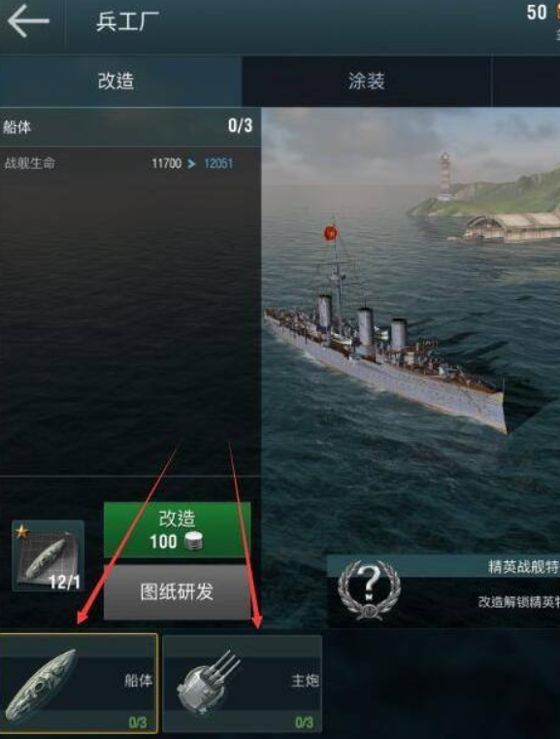Click the silver coin icon on 改造 button
This screenshot has height=739, width=560.
[x=193, y=542]
